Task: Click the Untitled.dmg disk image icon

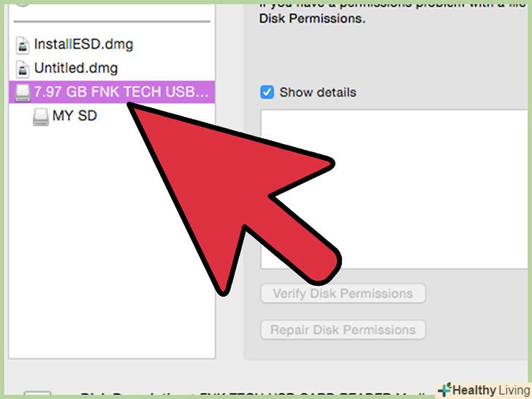Action: pyautogui.click(x=23, y=69)
